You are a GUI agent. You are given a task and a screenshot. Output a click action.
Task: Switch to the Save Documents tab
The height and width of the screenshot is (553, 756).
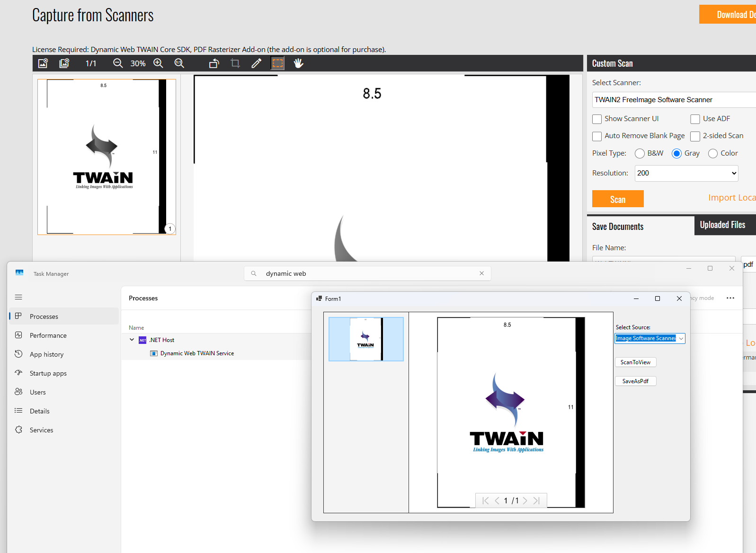640,226
